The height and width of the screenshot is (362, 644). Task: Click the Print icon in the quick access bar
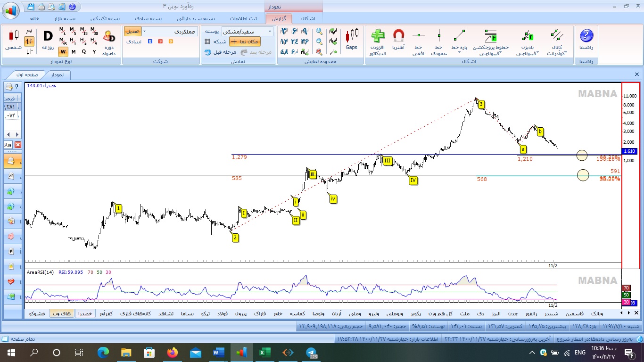41,7
